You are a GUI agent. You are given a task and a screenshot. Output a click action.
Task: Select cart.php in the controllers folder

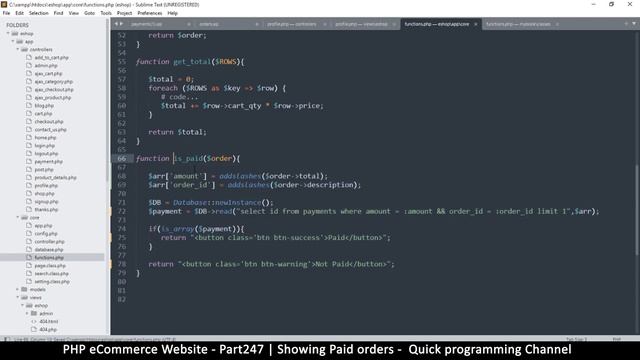43,113
